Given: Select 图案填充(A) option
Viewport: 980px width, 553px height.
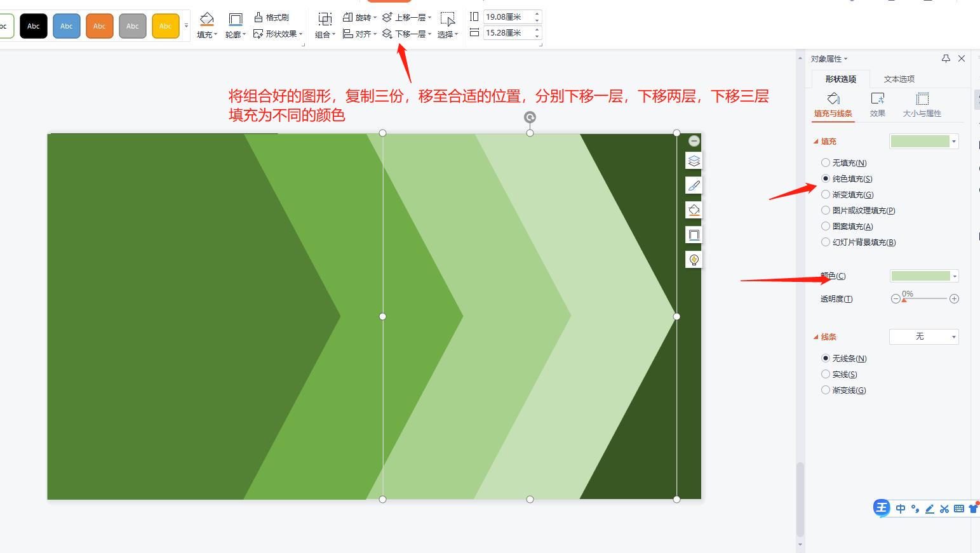Looking at the screenshot, I should (x=847, y=227).
